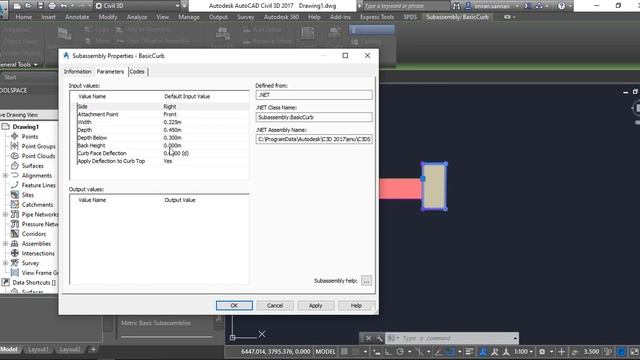Click the blue annotation visibility icon
This screenshot has height=360, width=640.
[483, 351]
